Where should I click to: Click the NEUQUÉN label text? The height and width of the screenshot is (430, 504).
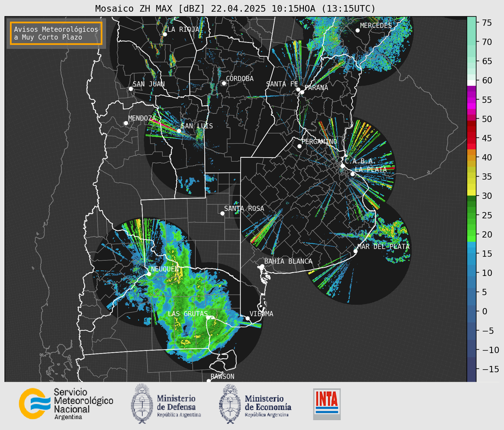pos(165,269)
